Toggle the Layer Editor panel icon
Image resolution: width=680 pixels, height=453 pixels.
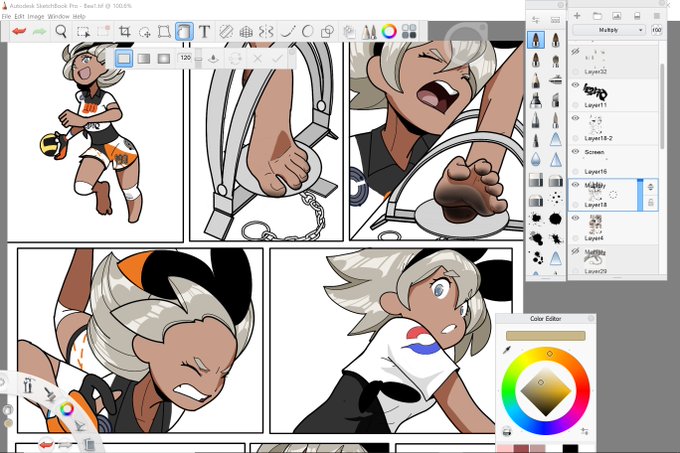click(x=349, y=31)
